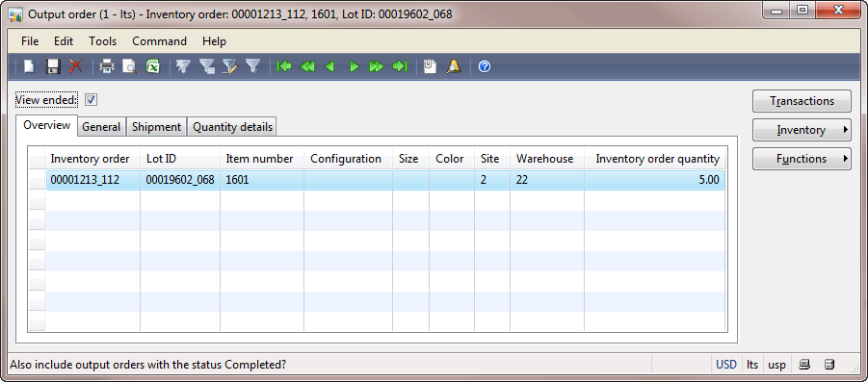Open the Edit menu
The image size is (868, 382).
64,41
